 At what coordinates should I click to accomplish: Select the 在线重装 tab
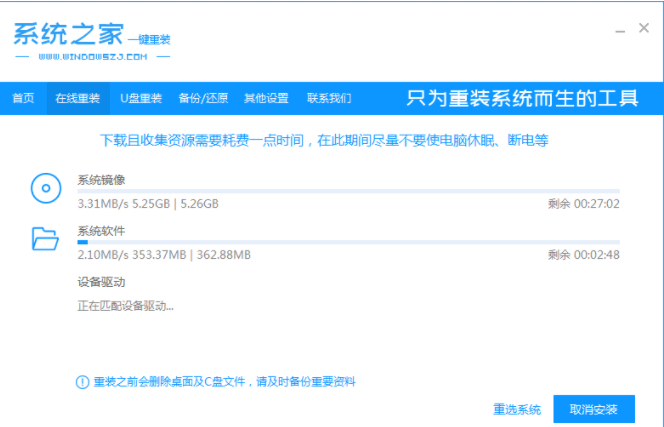point(77,98)
